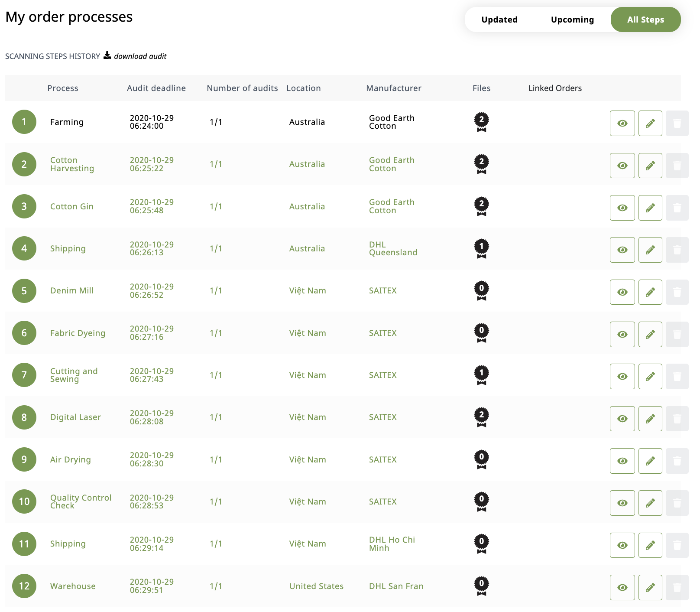Viewport: 700px width, 612px height.
Task: Click step number 12 circle marker
Action: point(24,586)
